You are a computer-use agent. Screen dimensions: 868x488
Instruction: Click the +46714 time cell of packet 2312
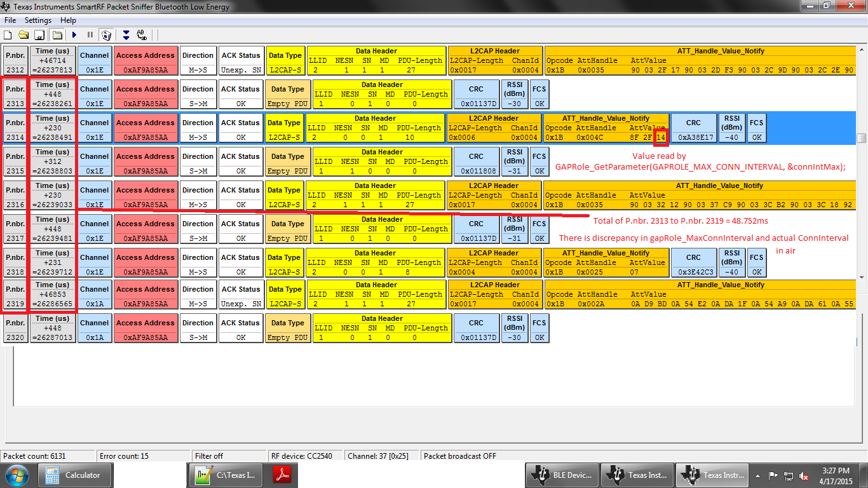pos(53,61)
